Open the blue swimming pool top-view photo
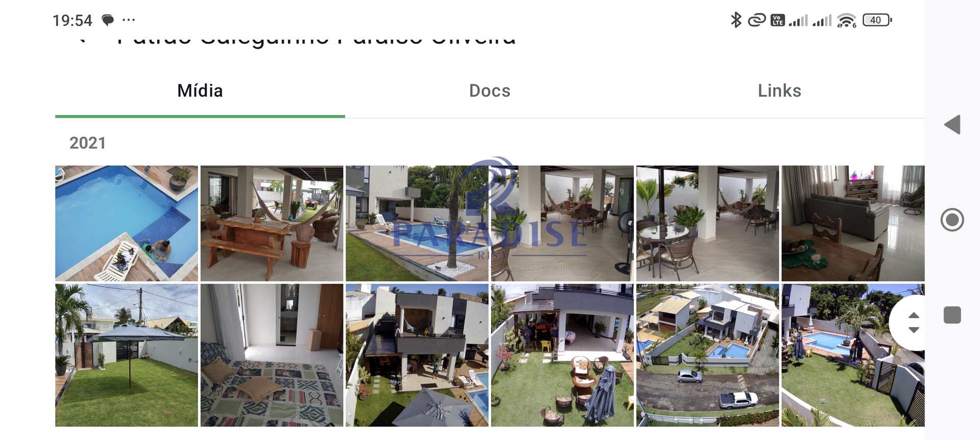Viewport: 980px width, 440px height. pos(127,223)
